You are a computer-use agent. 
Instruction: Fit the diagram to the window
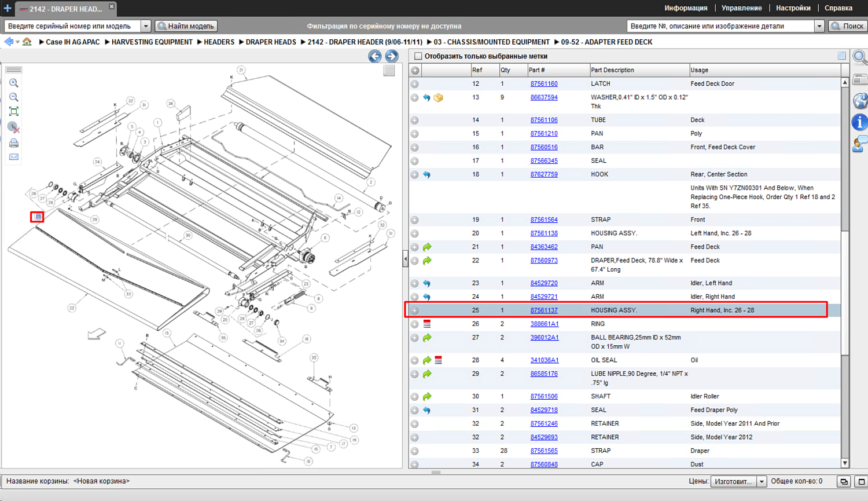(x=14, y=112)
